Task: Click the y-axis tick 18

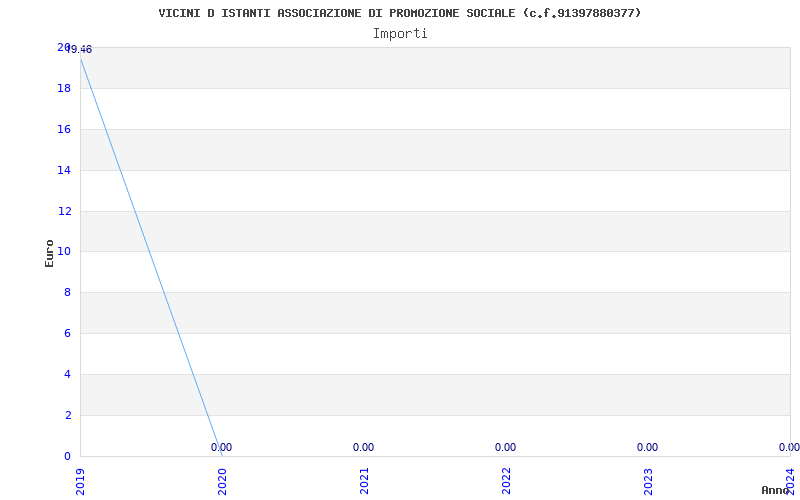Action: click(64, 88)
